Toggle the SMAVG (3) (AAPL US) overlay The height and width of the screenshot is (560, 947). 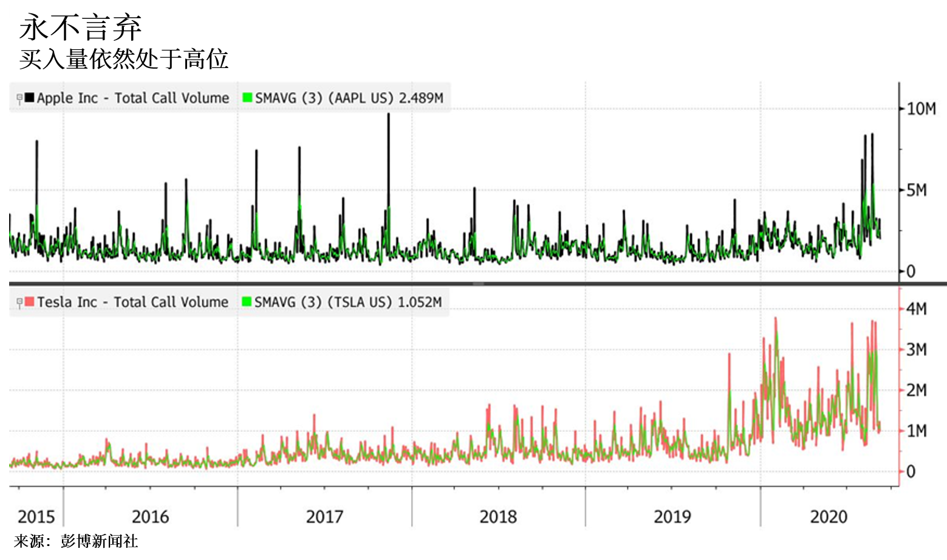[349, 98]
